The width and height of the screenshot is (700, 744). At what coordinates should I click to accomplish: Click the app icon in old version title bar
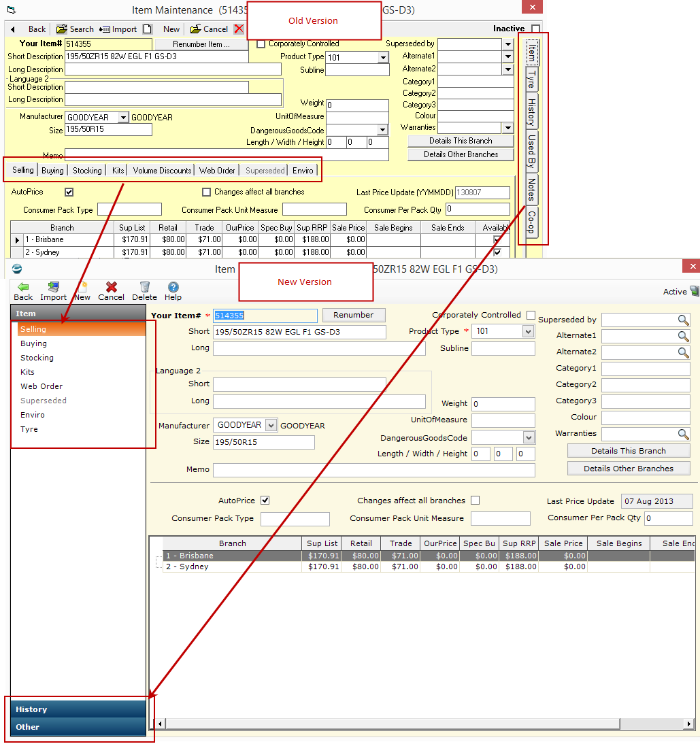pos(12,10)
